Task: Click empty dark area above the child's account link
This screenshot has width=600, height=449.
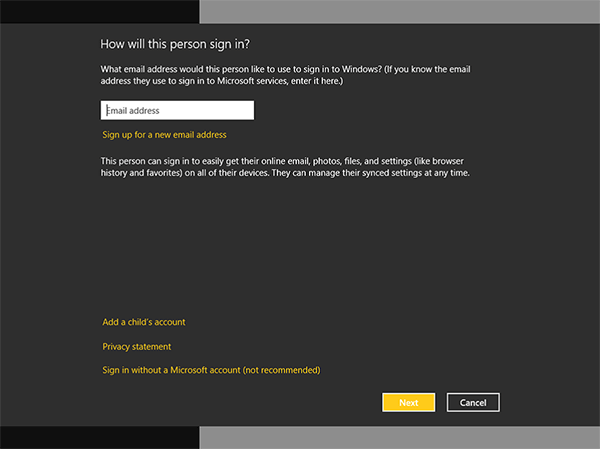Action: (x=300, y=250)
